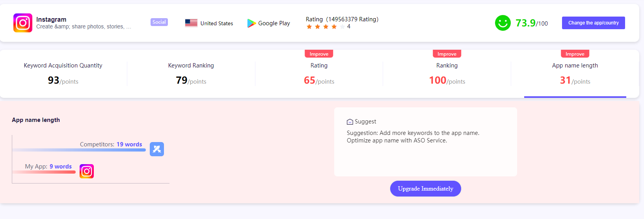Click the United States flag icon
The image size is (644, 219).
tap(191, 23)
